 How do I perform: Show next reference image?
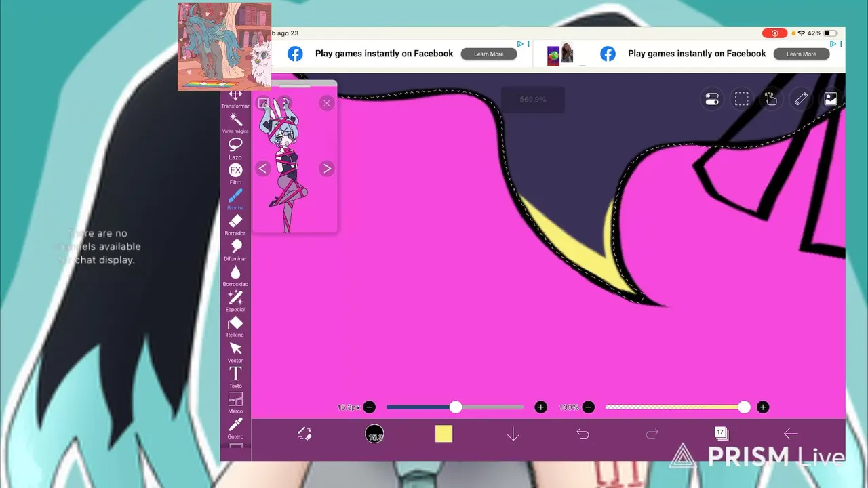pyautogui.click(x=327, y=169)
